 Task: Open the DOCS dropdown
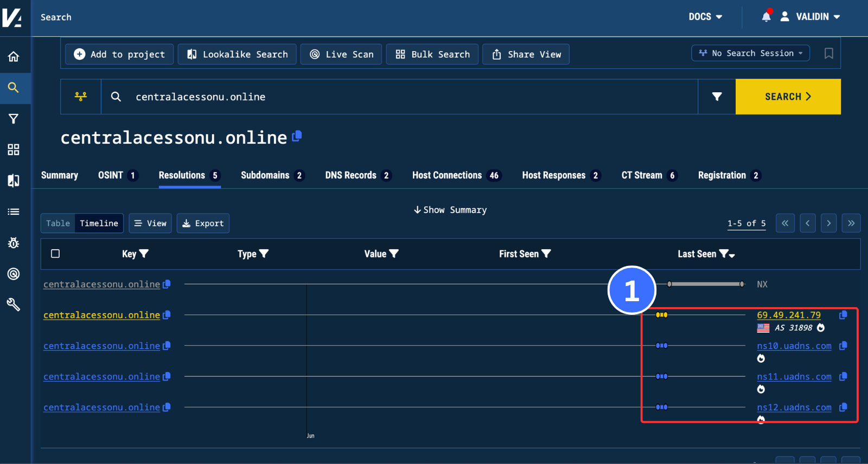pyautogui.click(x=705, y=17)
